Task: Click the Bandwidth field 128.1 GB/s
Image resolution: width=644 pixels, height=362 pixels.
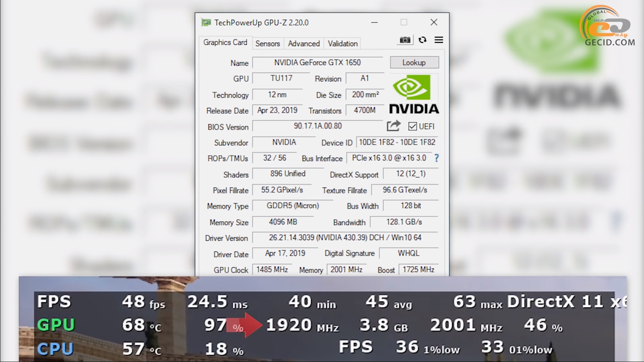Action: coord(404,222)
